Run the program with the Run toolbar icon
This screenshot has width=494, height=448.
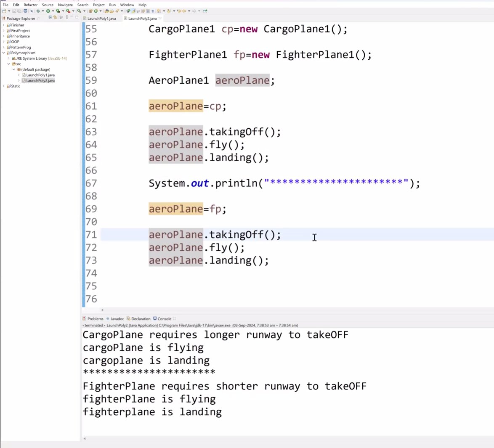[48, 11]
